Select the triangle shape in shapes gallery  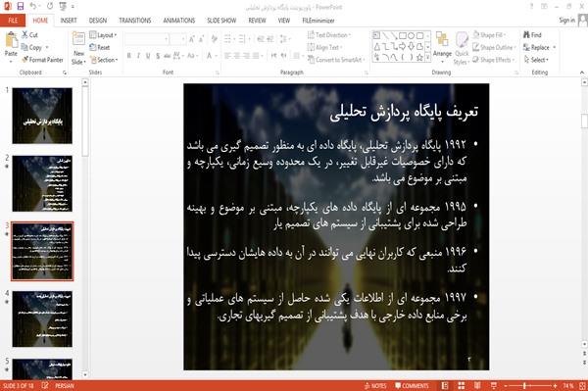pyautogui.click(x=377, y=46)
